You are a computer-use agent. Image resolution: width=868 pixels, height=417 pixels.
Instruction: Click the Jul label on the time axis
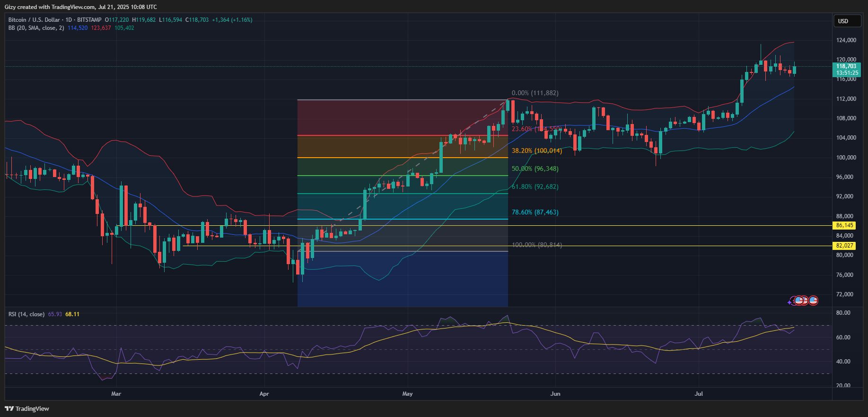[699, 394]
